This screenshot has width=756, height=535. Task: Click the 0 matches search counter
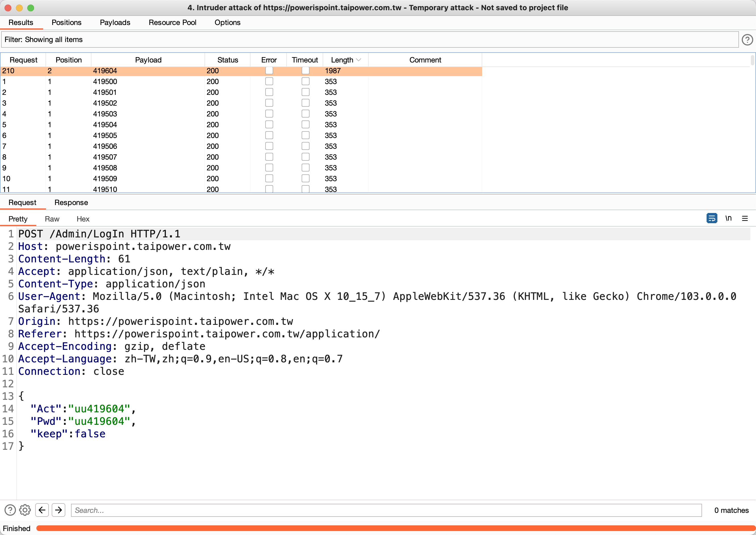(x=731, y=510)
